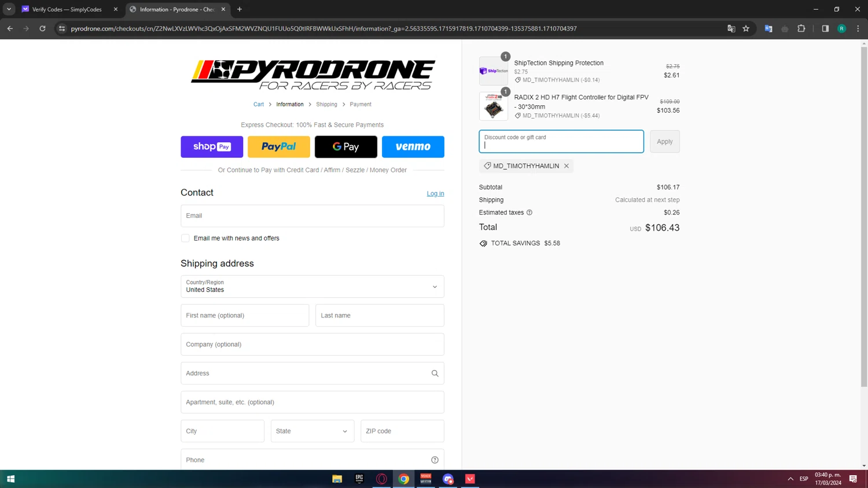Go back to Cart breadcrumb
Screen dimensions: 868x488
tap(259, 105)
